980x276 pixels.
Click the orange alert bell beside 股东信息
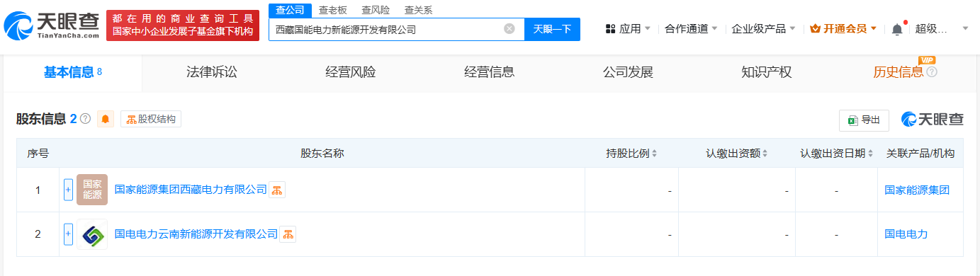pos(106,119)
